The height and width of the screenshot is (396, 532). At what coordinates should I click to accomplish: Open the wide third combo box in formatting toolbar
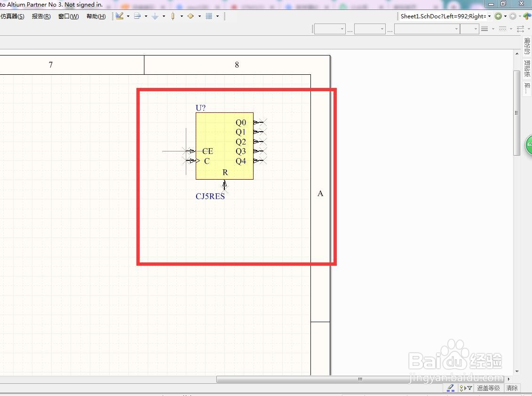point(427,29)
